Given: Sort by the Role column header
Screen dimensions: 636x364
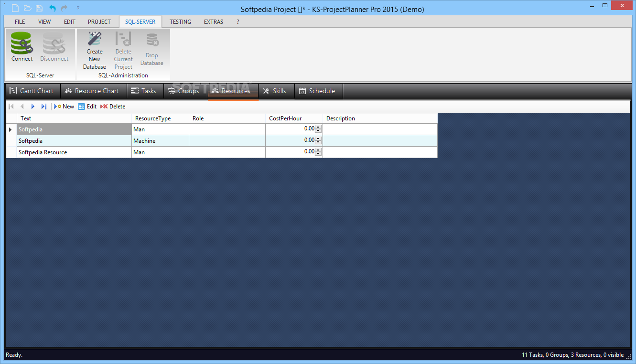Looking at the screenshot, I should 227,118.
